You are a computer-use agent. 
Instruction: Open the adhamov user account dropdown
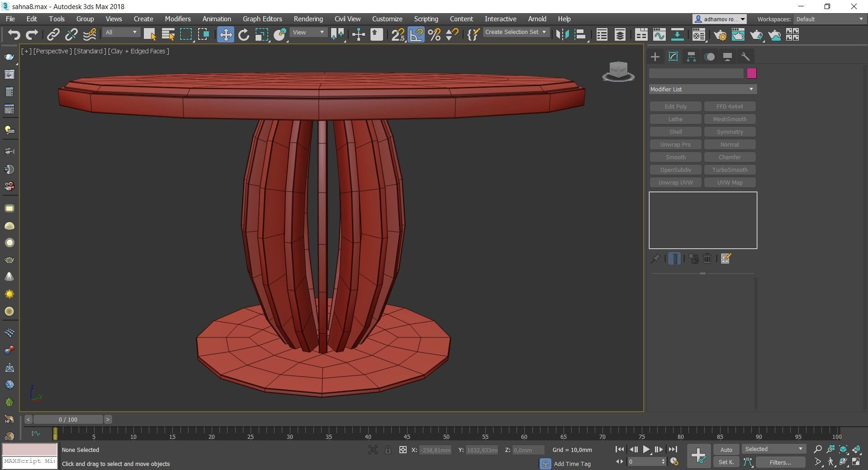(x=720, y=19)
